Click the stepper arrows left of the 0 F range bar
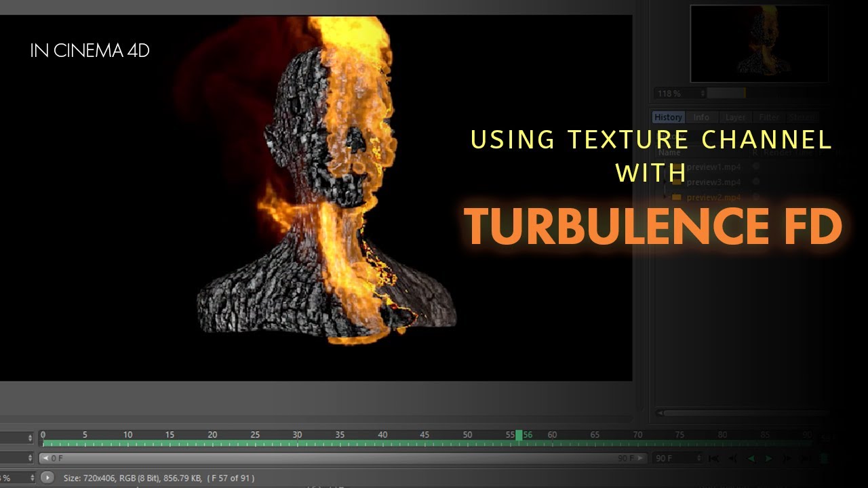This screenshot has width=868, height=488. [32, 459]
